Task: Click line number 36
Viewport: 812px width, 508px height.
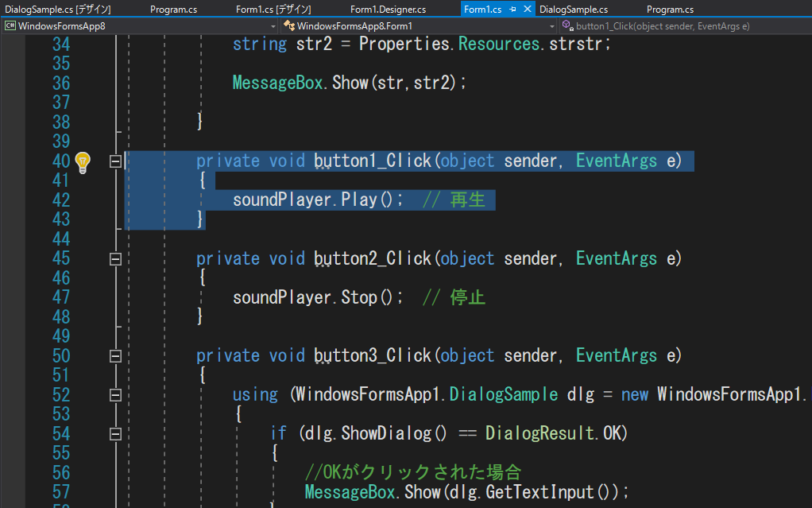Action: [x=61, y=83]
